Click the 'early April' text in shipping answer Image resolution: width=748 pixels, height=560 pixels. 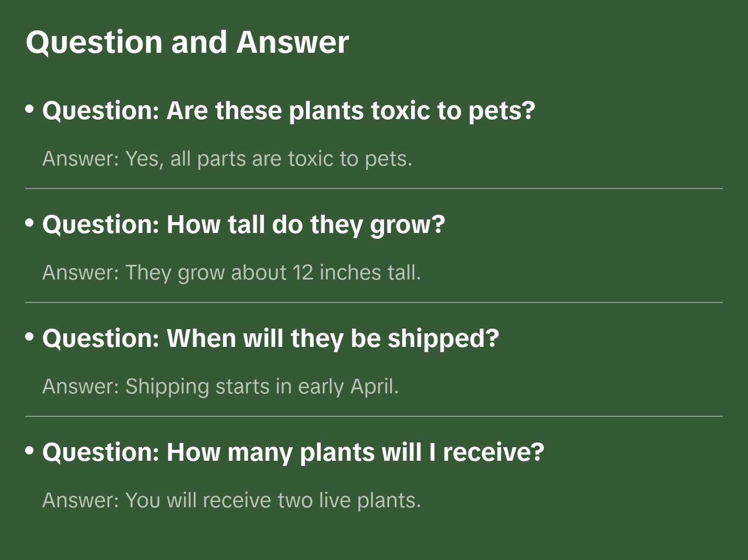coord(348,387)
